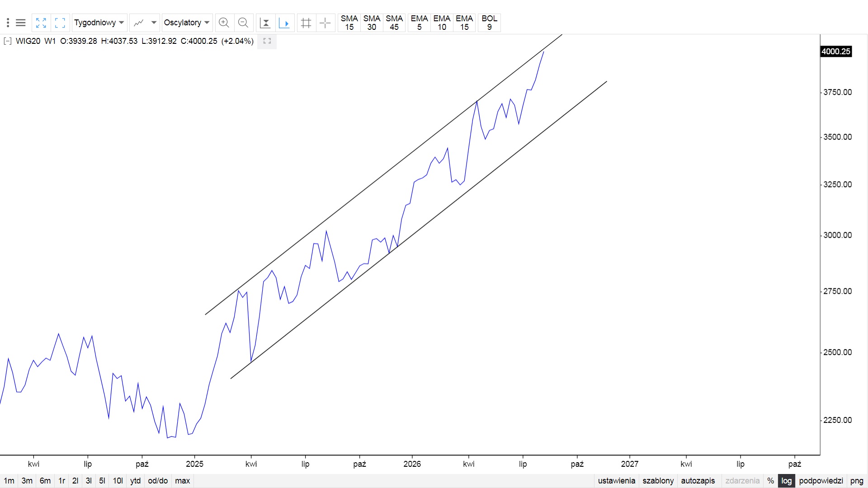
Task: Enable the crosshair cursor icon
Action: pyautogui.click(x=325, y=23)
